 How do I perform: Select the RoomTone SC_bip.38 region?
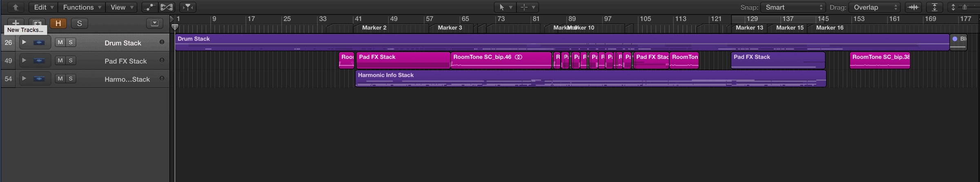880,61
